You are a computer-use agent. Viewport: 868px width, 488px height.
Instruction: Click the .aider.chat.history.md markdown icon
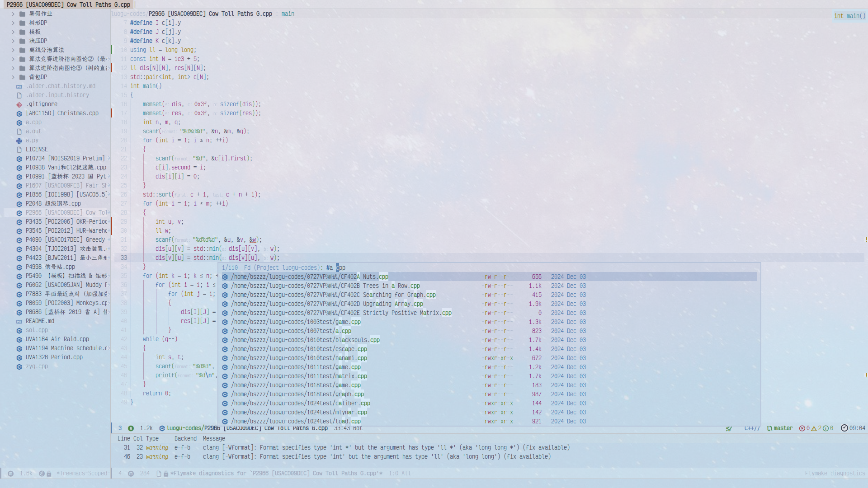pyautogui.click(x=19, y=86)
